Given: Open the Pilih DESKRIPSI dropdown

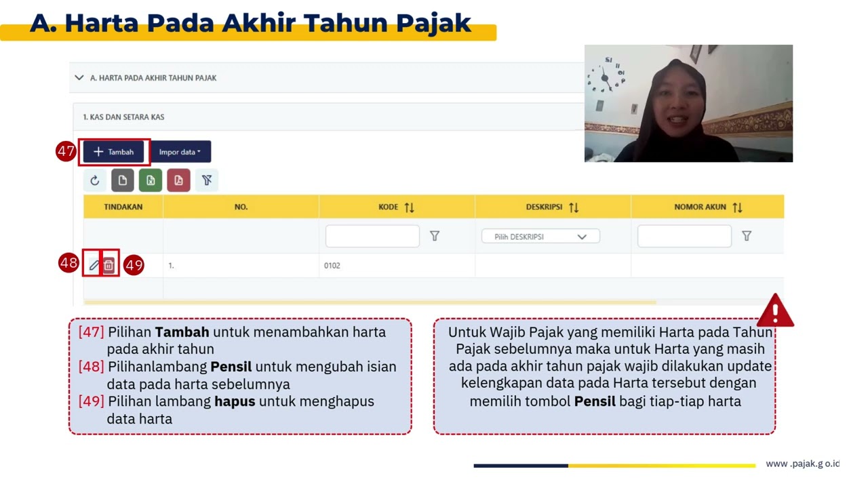Looking at the screenshot, I should coord(540,237).
